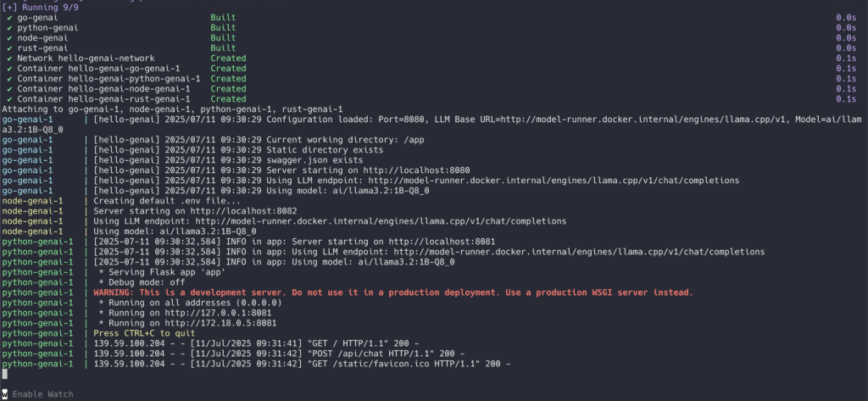
Task: Click checkmark for Container hello-genai-rust-genai-1
Action: pyautogui.click(x=9, y=99)
